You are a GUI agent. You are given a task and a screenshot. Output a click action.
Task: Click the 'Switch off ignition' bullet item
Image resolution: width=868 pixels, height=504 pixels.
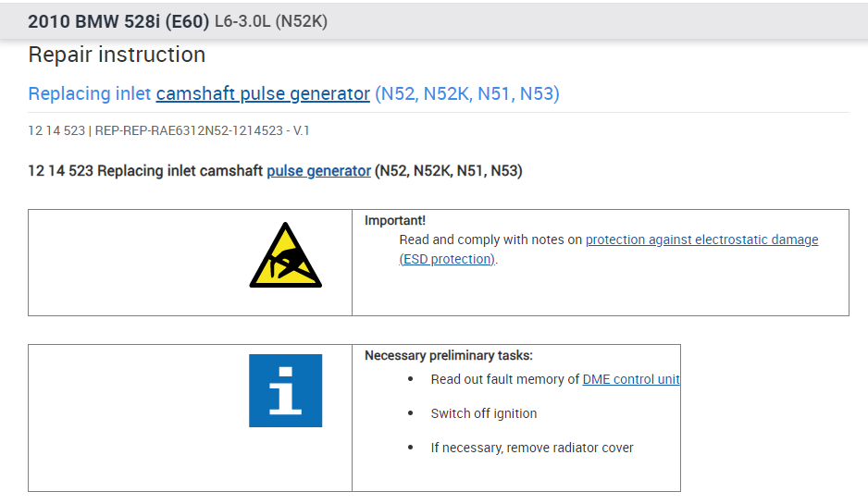[483, 413]
